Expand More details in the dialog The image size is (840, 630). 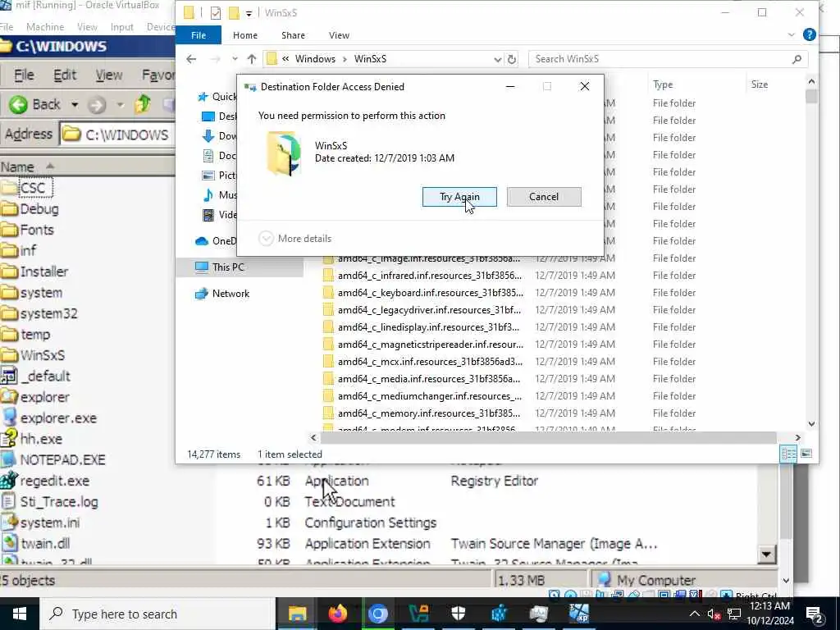pyautogui.click(x=295, y=239)
